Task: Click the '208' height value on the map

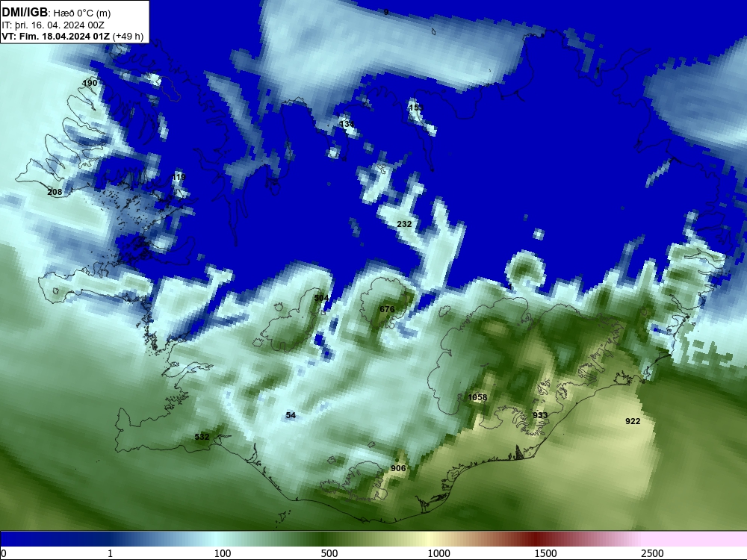Action: (55, 192)
